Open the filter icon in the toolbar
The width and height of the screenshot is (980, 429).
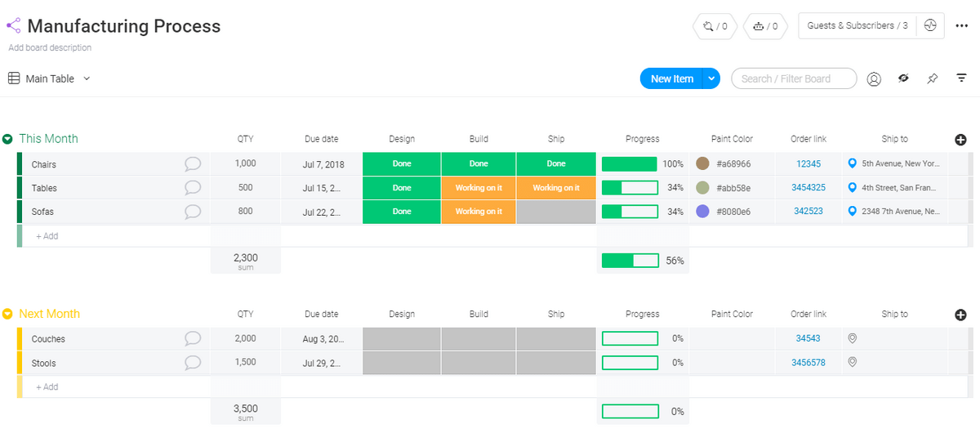click(962, 78)
